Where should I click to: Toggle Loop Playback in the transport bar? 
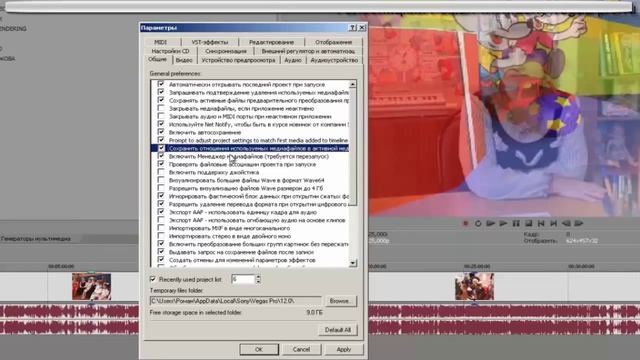pyautogui.click(x=478, y=223)
